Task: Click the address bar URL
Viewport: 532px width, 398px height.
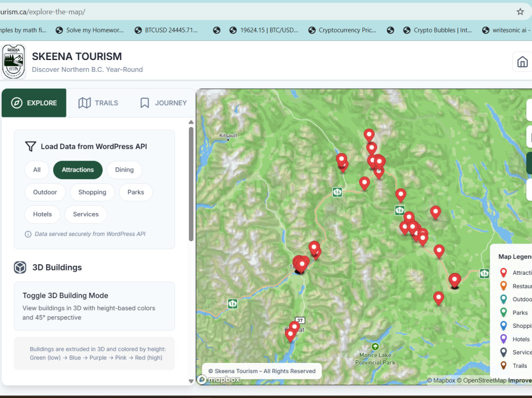Action: 43,12
